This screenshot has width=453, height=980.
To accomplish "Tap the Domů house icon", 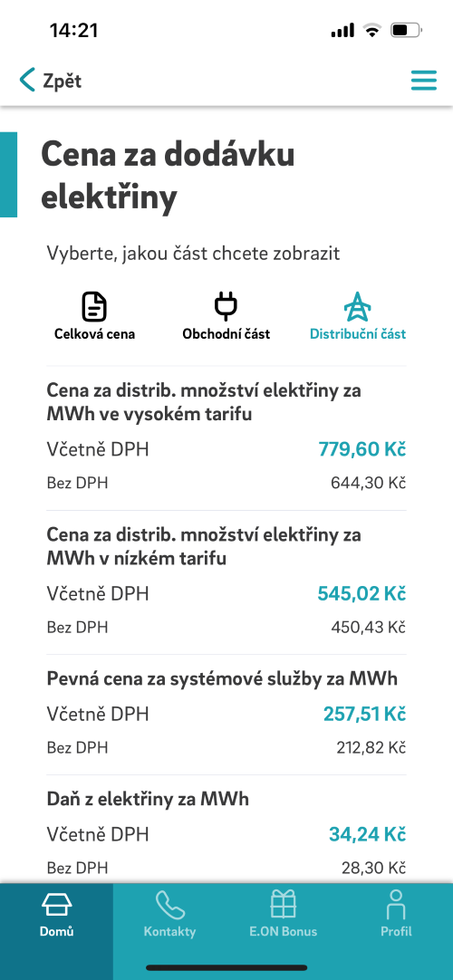I will [57, 905].
